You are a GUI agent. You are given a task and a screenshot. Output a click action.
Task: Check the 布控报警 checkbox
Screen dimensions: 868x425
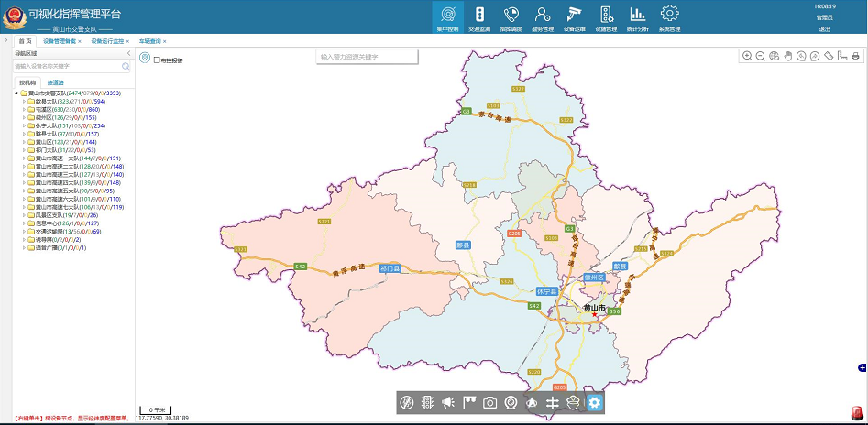(x=157, y=60)
